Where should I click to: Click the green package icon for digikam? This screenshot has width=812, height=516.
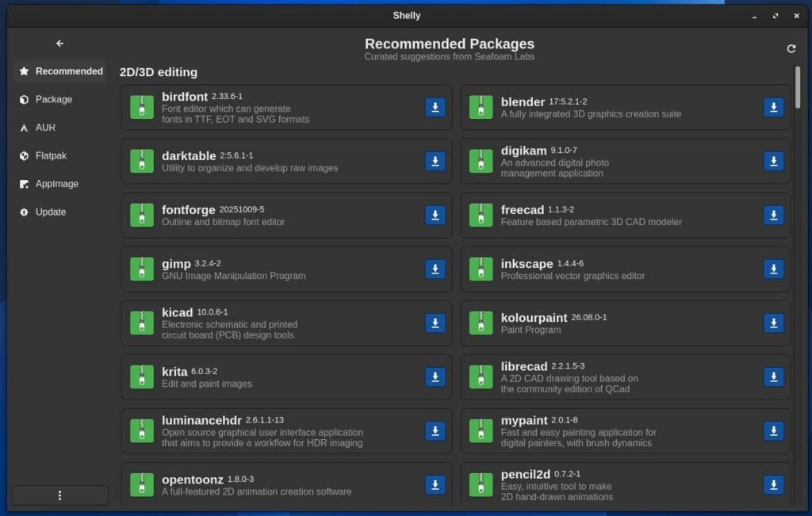pos(481,161)
